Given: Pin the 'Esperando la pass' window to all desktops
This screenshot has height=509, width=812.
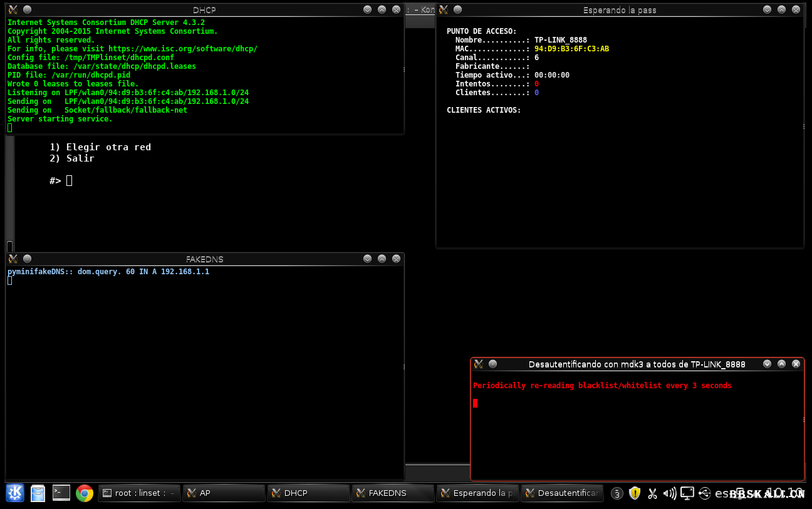Looking at the screenshot, I should (457, 9).
